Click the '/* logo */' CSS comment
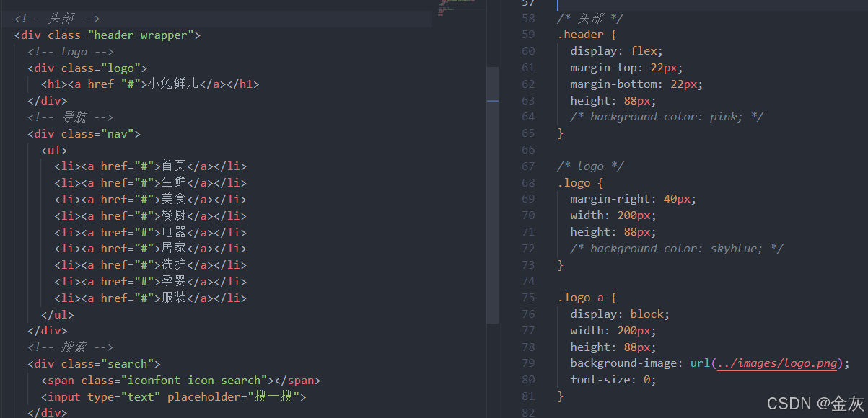This screenshot has width=868, height=418. click(x=590, y=166)
